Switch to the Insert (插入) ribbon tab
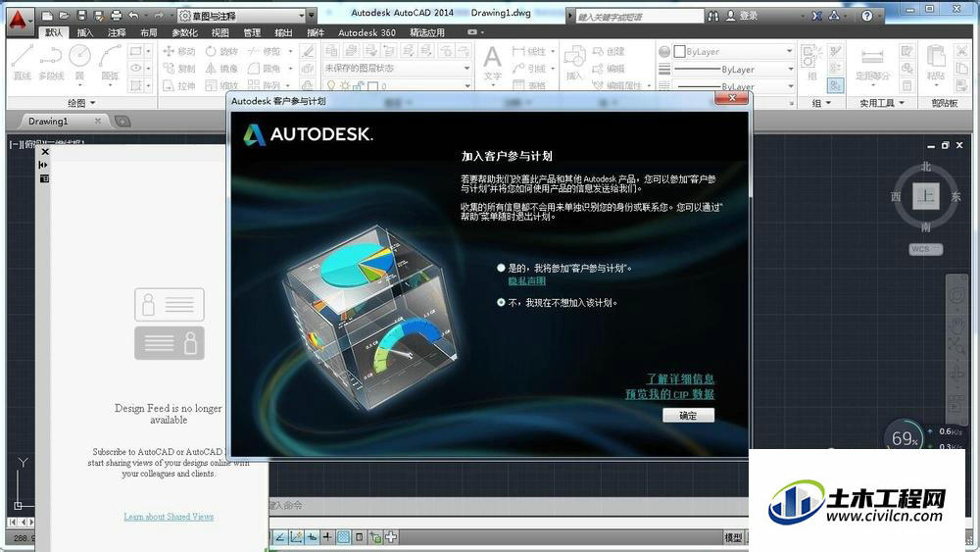Image resolution: width=980 pixels, height=552 pixels. click(x=85, y=32)
